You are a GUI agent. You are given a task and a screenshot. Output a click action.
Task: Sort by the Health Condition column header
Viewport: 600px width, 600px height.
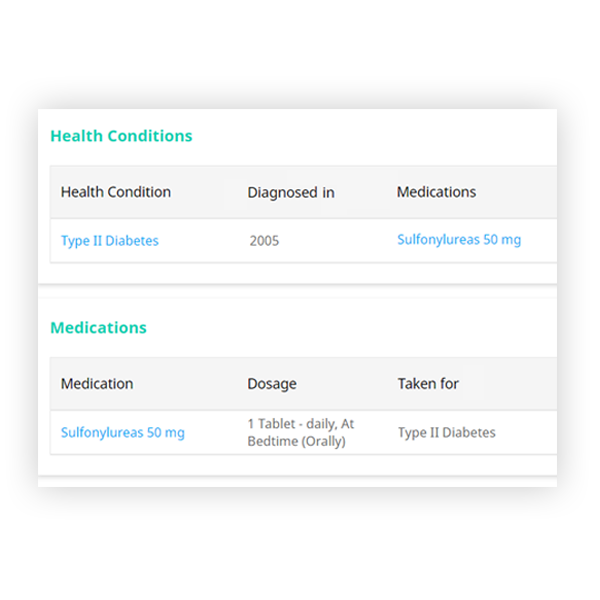115,192
